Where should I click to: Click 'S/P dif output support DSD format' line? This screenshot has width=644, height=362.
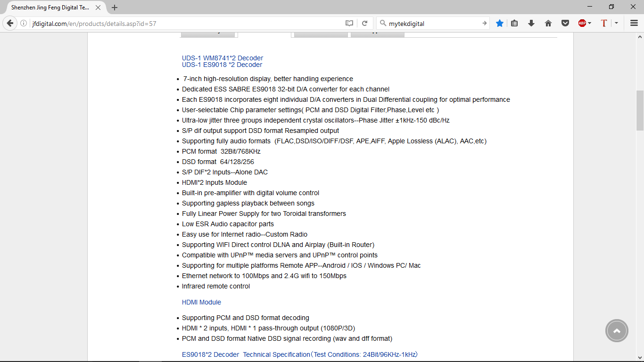260,131
